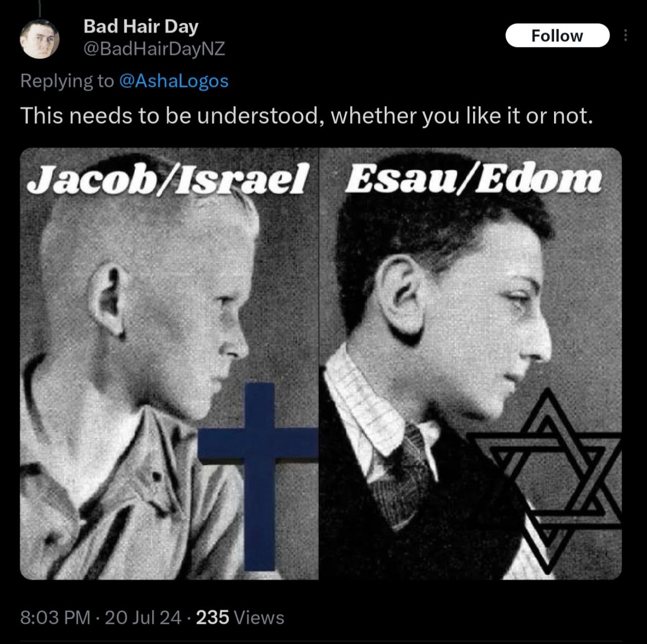The height and width of the screenshot is (644, 647).
Task: Open the @AshaLogos mention link
Action: (x=173, y=81)
